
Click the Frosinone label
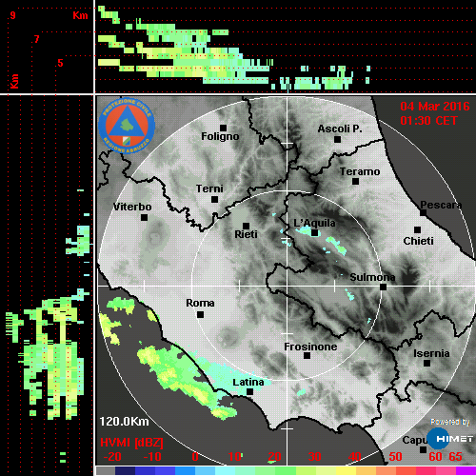[310, 347]
